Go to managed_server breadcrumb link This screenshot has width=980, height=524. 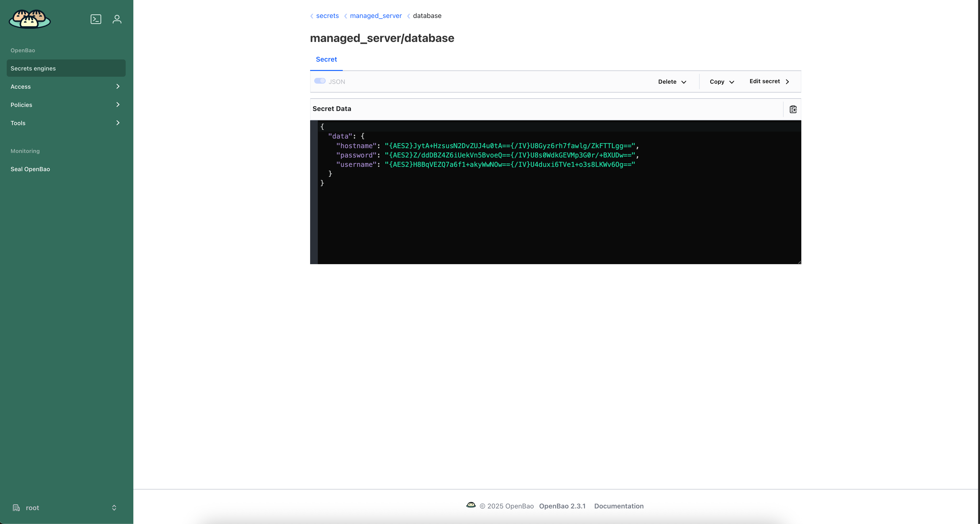[x=376, y=16]
